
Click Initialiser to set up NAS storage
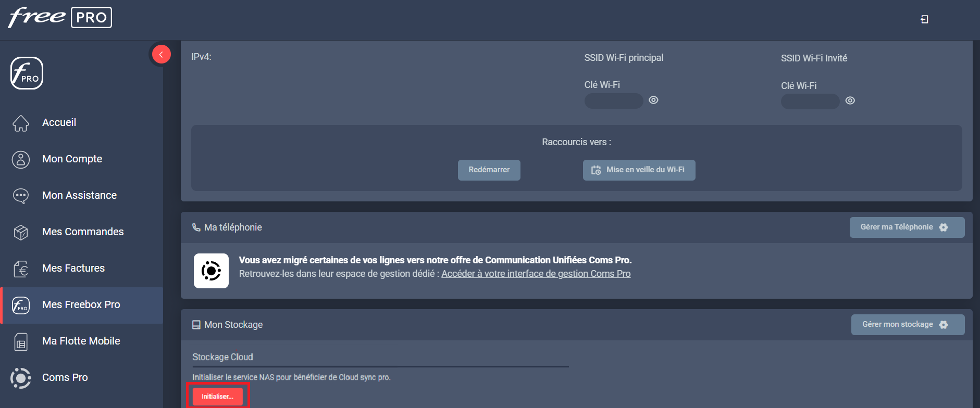tap(217, 396)
